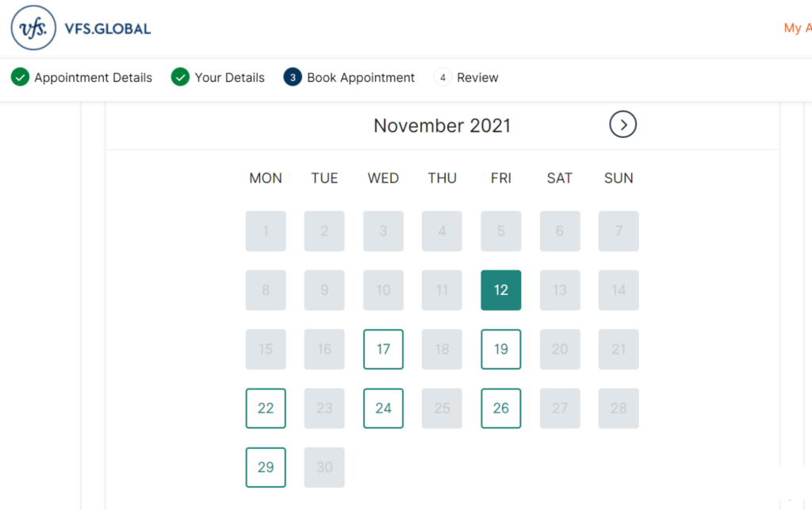
Task: Click the November 2021 month heading
Action: click(442, 125)
